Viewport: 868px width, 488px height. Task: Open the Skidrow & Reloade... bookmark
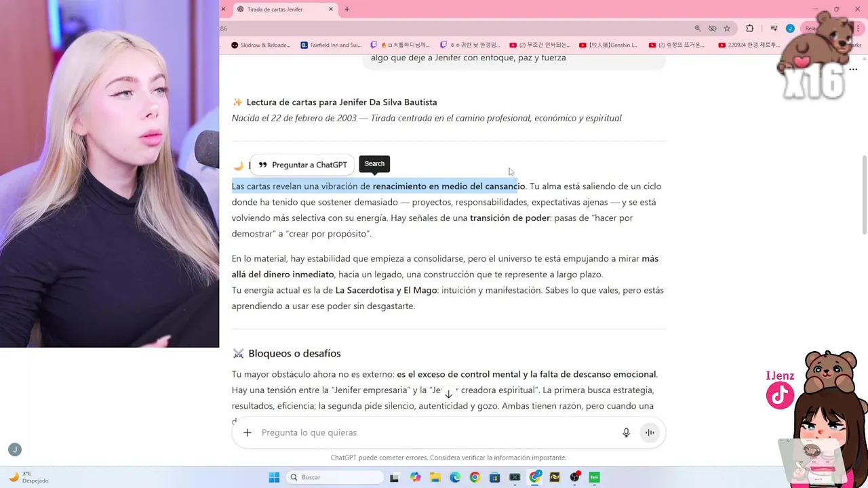tap(261, 45)
